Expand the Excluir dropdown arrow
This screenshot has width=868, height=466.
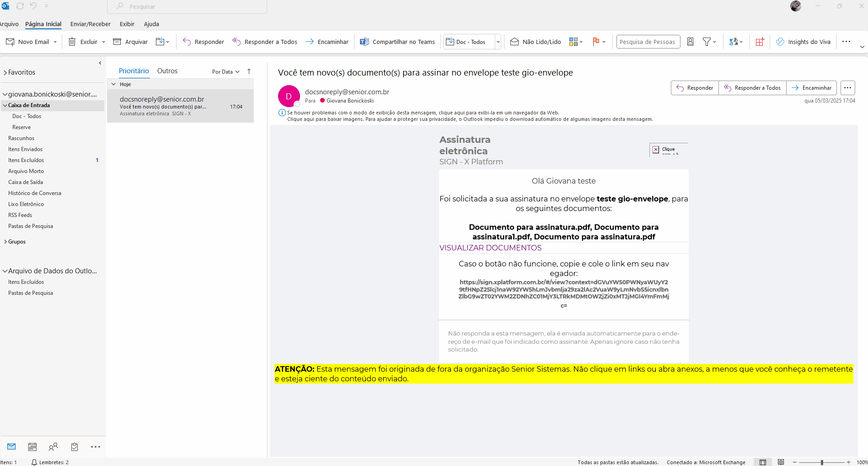pos(103,42)
